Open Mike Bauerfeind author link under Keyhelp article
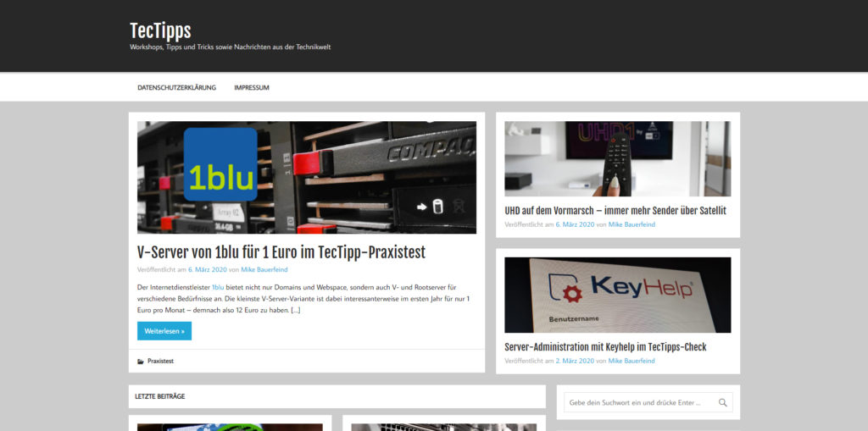Viewport: 868px width, 431px height. pos(632,361)
